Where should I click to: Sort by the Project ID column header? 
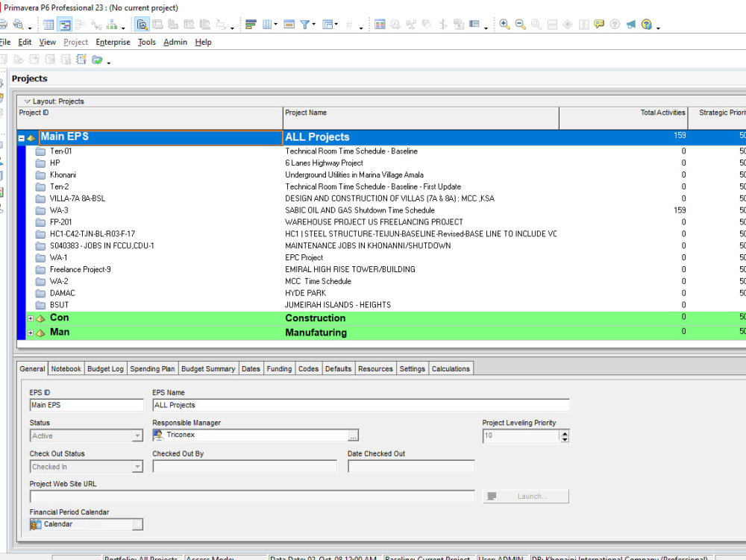(x=150, y=118)
